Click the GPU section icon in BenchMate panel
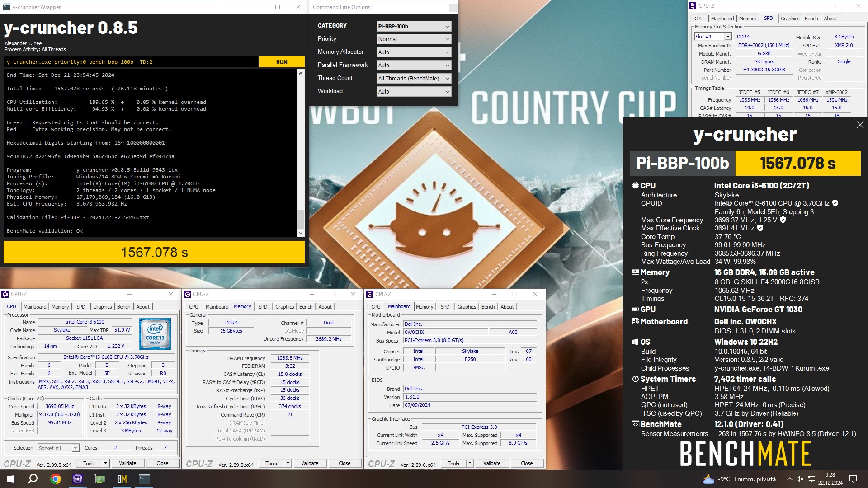The height and width of the screenshot is (488, 868). point(635,310)
